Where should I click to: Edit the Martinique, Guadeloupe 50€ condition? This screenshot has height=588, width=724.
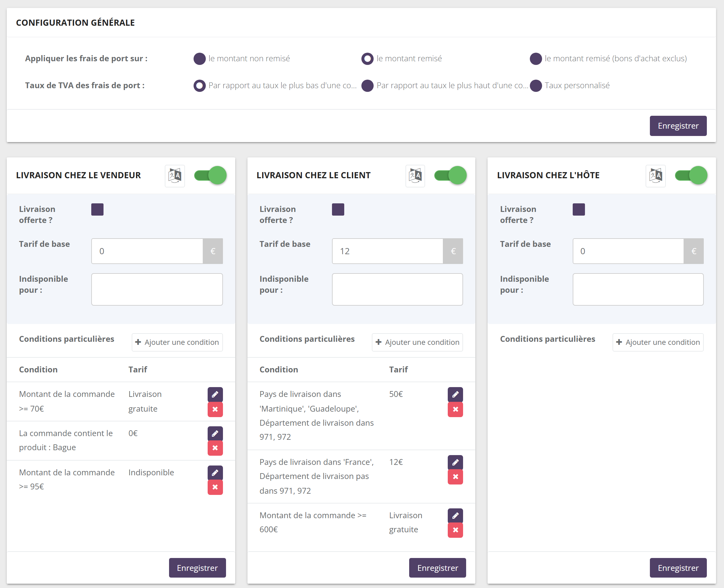point(455,394)
